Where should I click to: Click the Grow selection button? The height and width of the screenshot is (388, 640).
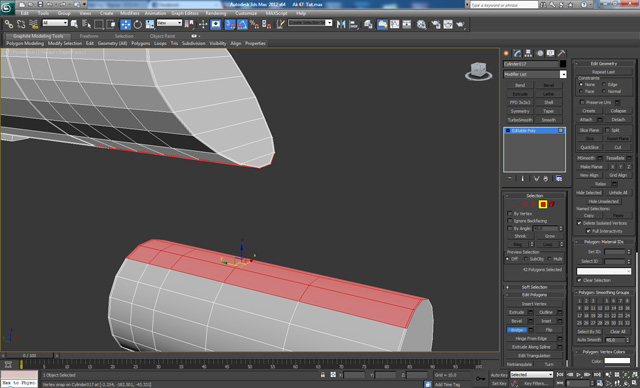coord(549,236)
